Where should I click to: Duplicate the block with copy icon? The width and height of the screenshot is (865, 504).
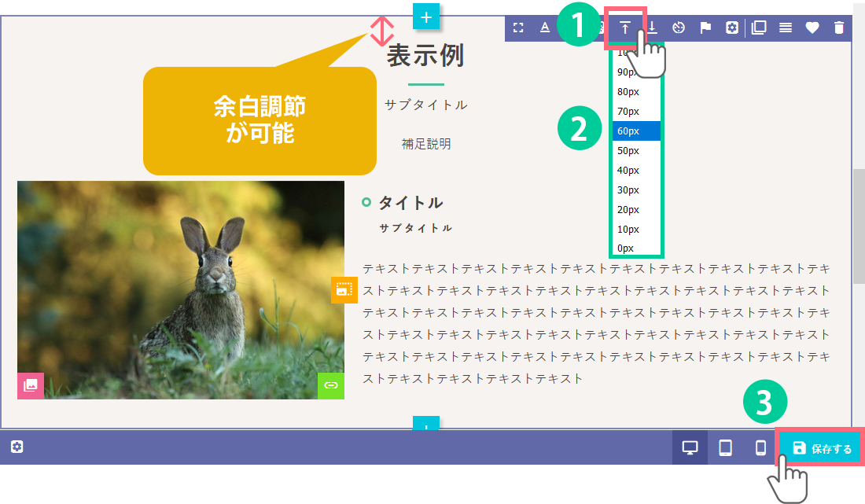tap(759, 28)
